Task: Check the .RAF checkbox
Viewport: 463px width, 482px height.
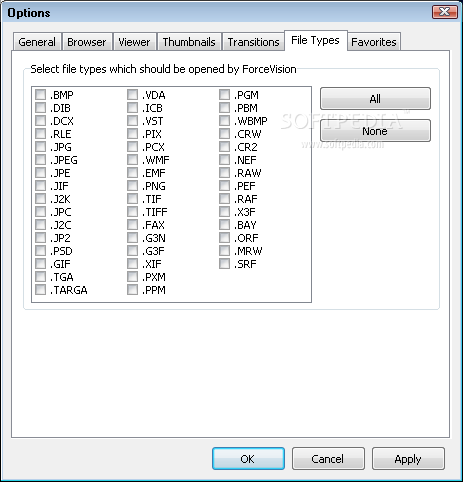Action: [224, 199]
